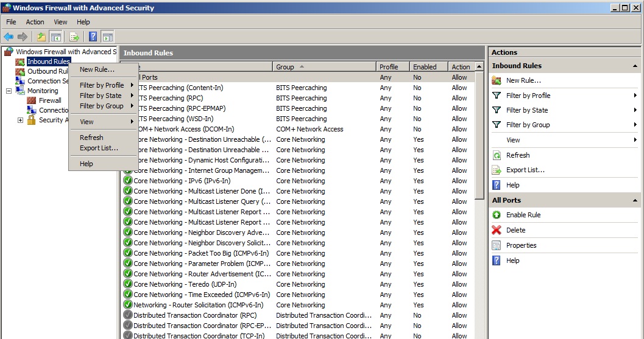Collapse the Monitoring tree node
The width and height of the screenshot is (644, 339).
click(x=9, y=91)
